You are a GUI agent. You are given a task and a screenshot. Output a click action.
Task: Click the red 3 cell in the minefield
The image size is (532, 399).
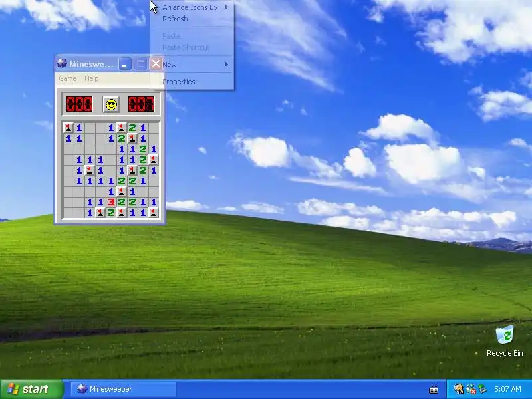111,202
